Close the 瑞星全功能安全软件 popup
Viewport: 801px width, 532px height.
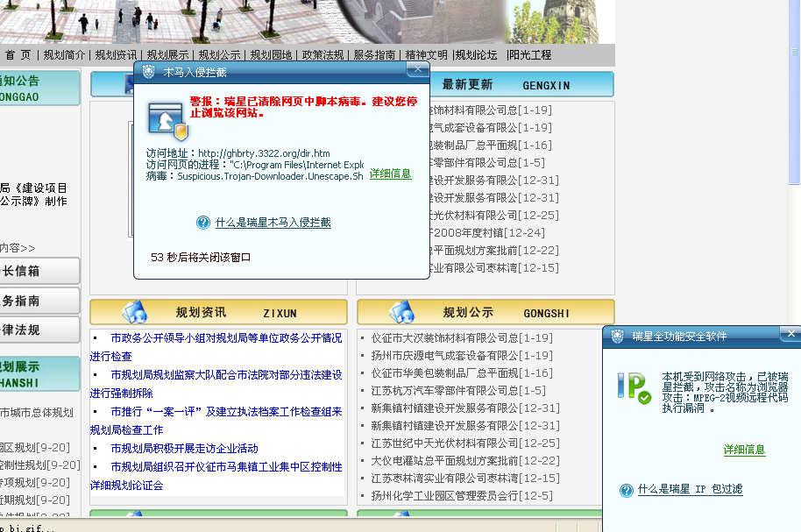[790, 334]
